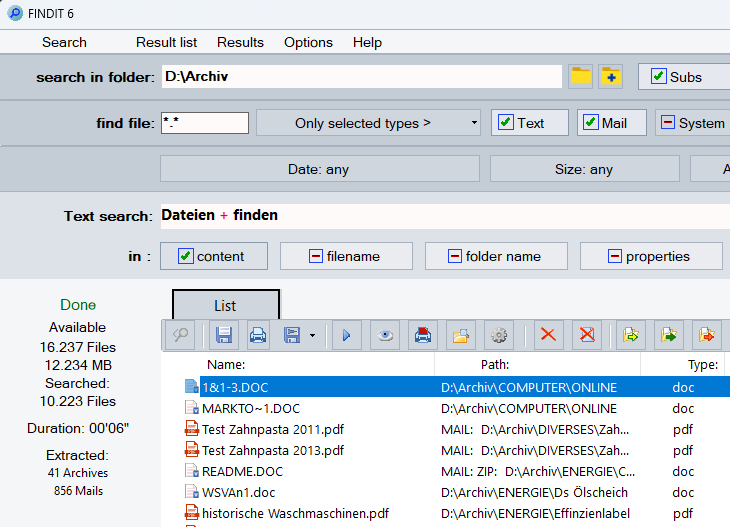Screen dimensions: 730x527
Task: Click the print list printer icon
Action: (x=258, y=335)
